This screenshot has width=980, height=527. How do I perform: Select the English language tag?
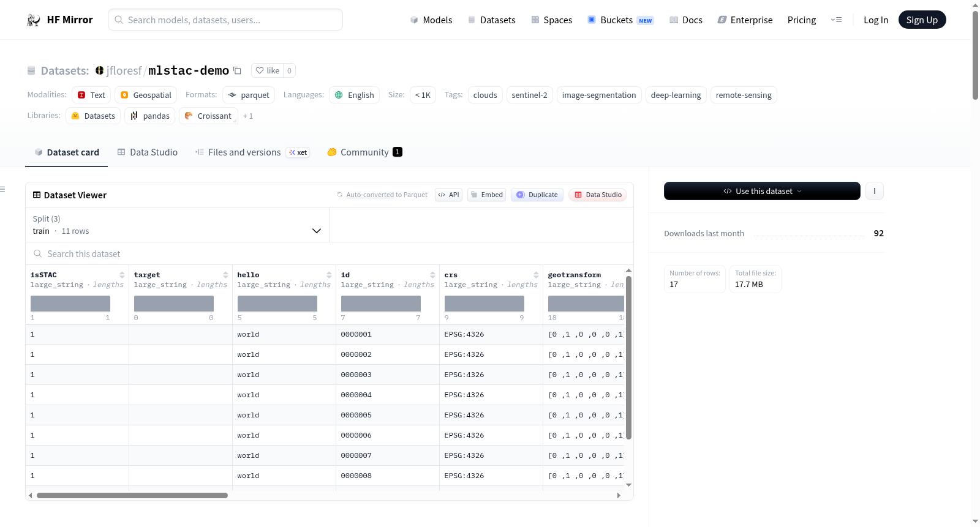354,95
